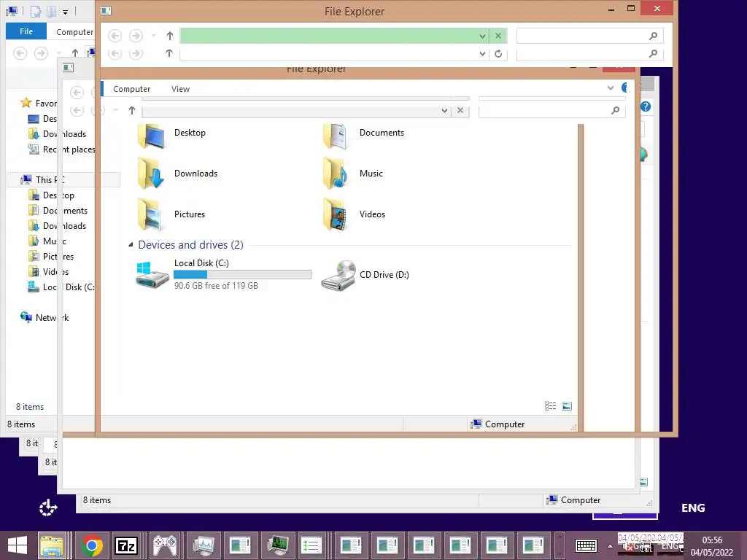The width and height of the screenshot is (747, 560).
Task: Click the ENG language indicator on desktop
Action: click(693, 508)
